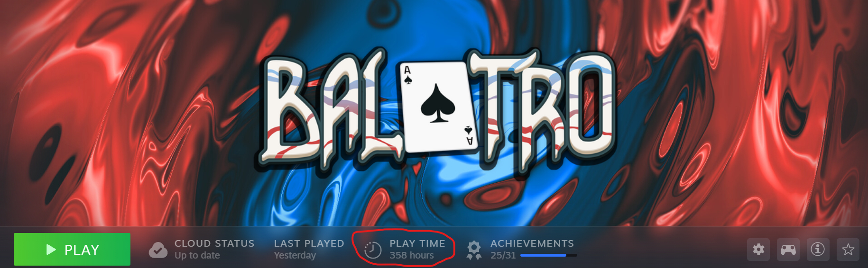
Task: Open controller layout gamepad icon
Action: click(788, 250)
